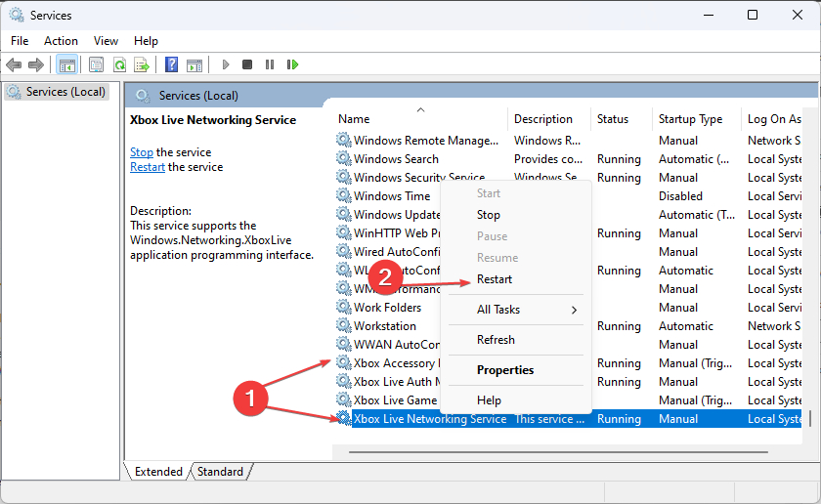Click the Restart the service link

pos(148,167)
